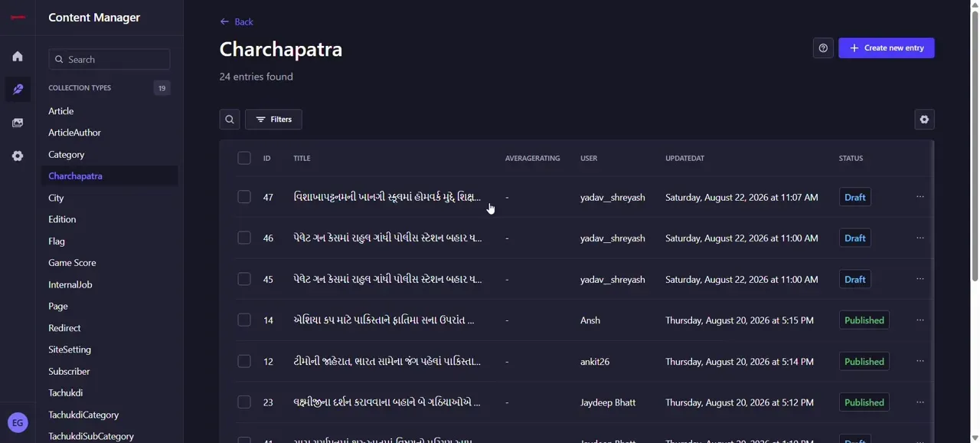980x443 pixels.
Task: Open the Settings gear in left sidebar
Action: (18, 156)
